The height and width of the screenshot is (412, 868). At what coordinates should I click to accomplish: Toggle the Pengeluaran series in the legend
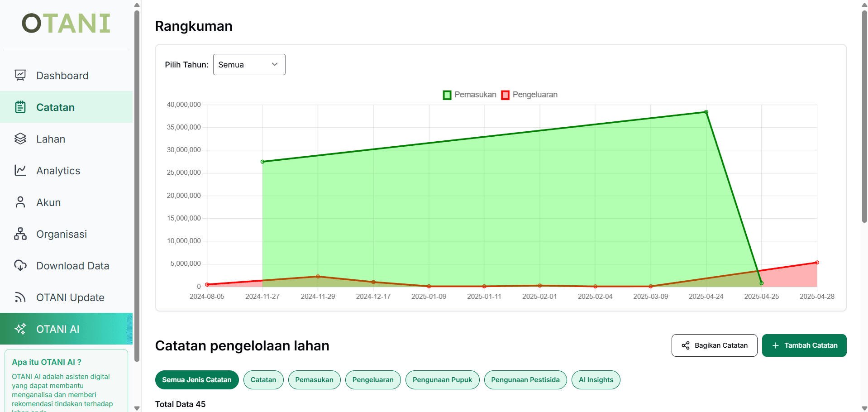tap(529, 95)
